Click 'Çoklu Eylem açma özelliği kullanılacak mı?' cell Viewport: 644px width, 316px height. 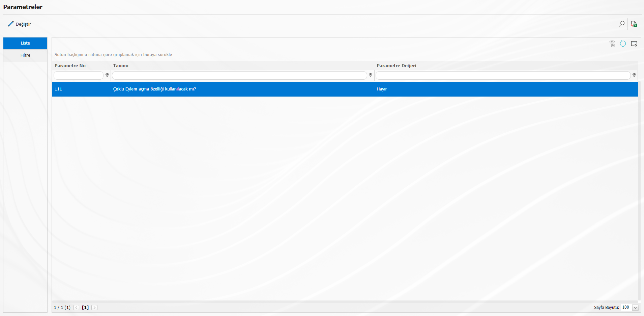click(x=154, y=89)
